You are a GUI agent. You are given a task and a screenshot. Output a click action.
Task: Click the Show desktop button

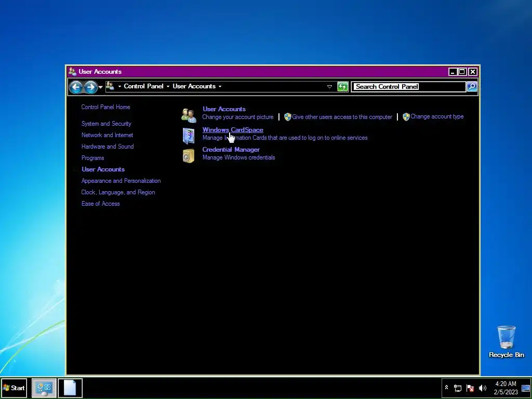tap(526, 388)
